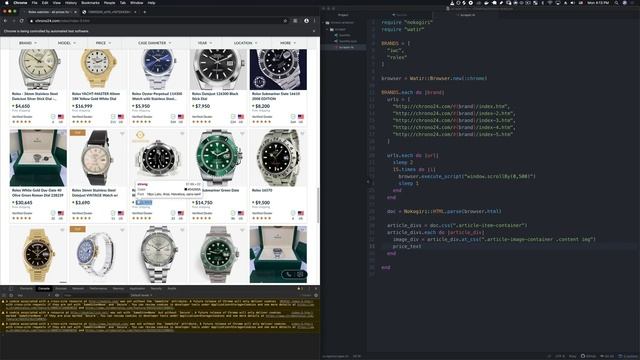Switch to the Rolex watches Chrome tab

[x=49, y=12]
